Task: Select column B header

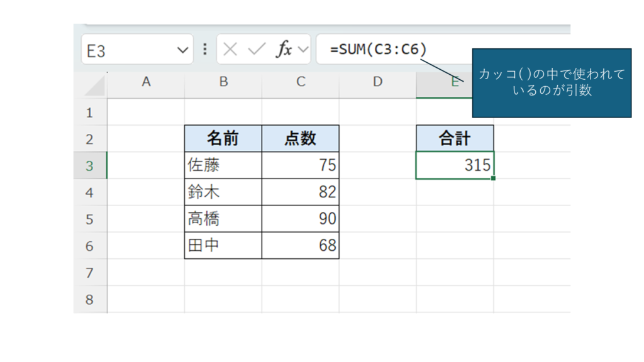Action: coord(223,82)
